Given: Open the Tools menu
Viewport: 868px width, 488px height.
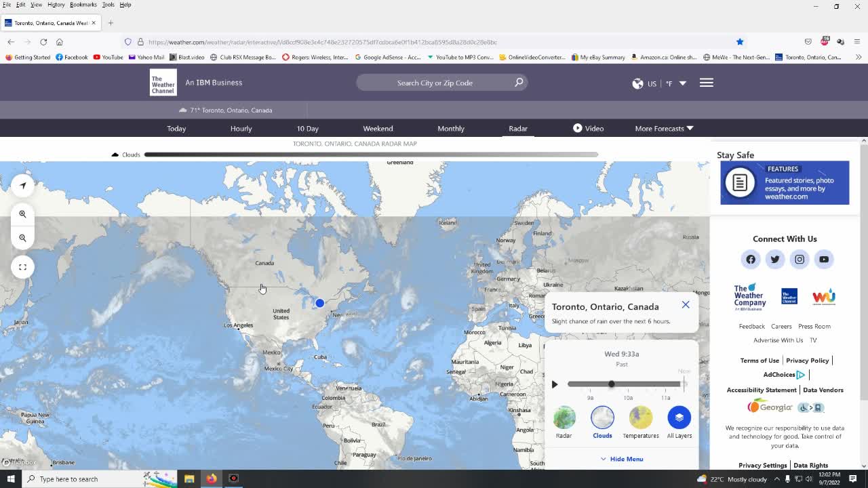Looking at the screenshot, I should tap(108, 5).
